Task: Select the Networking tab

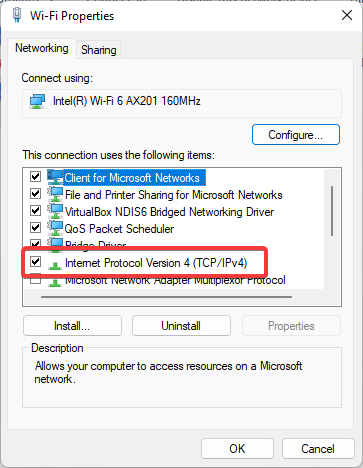Action: click(x=42, y=48)
